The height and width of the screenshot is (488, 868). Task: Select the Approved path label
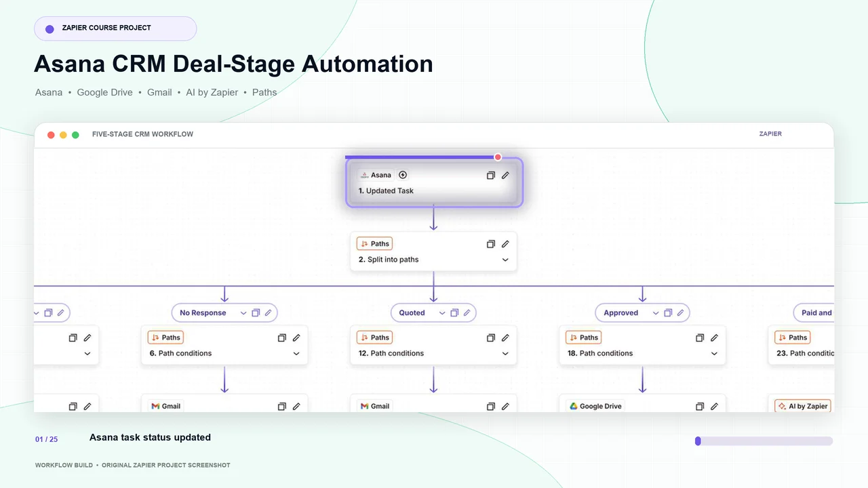pyautogui.click(x=620, y=313)
